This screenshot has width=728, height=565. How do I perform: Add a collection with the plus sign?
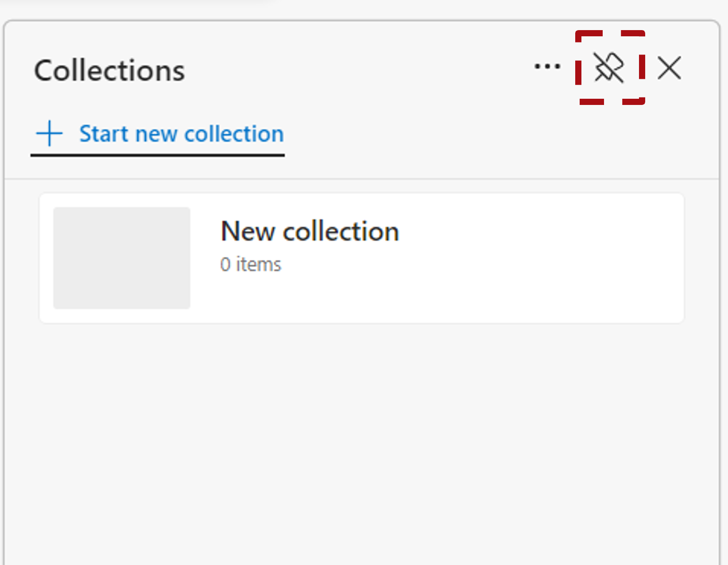pos(49,133)
